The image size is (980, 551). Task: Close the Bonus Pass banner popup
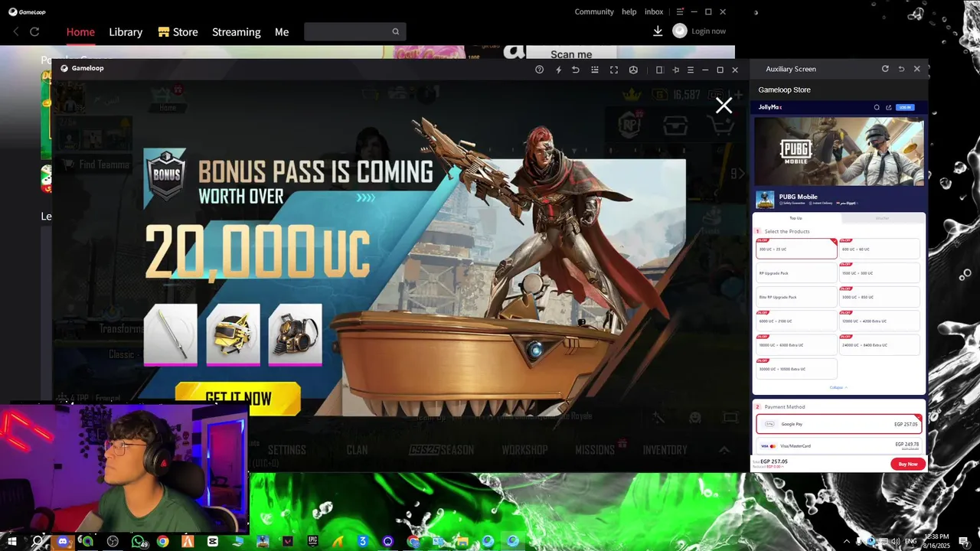(x=724, y=106)
